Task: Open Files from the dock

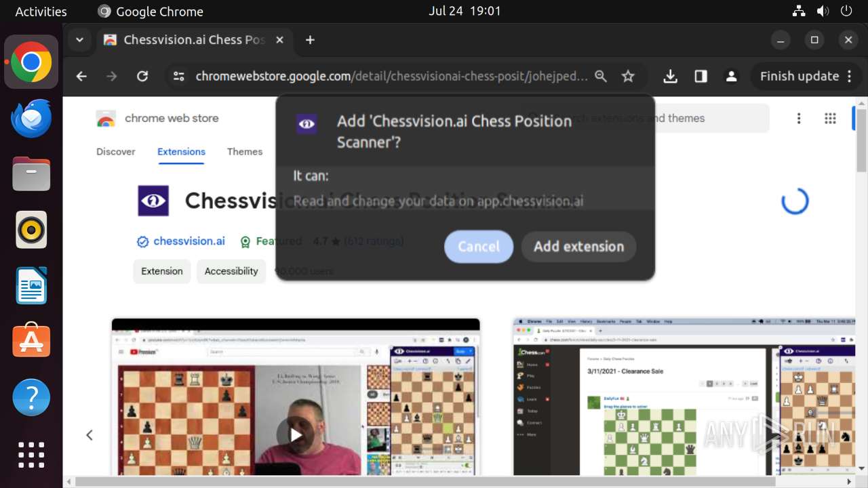Action: (31, 174)
